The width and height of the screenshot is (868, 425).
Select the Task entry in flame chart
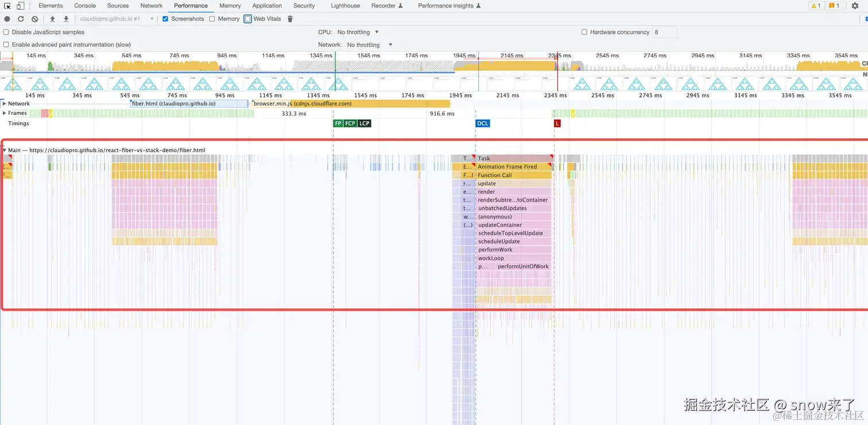514,159
